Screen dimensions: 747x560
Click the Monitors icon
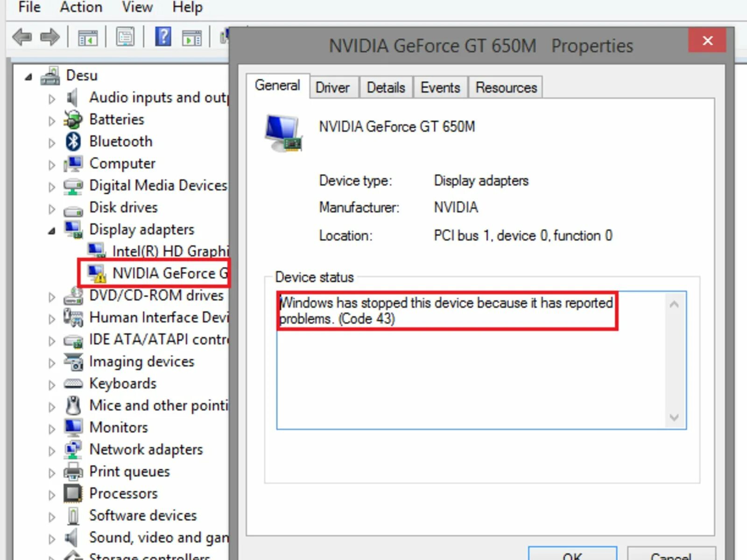pos(73,427)
